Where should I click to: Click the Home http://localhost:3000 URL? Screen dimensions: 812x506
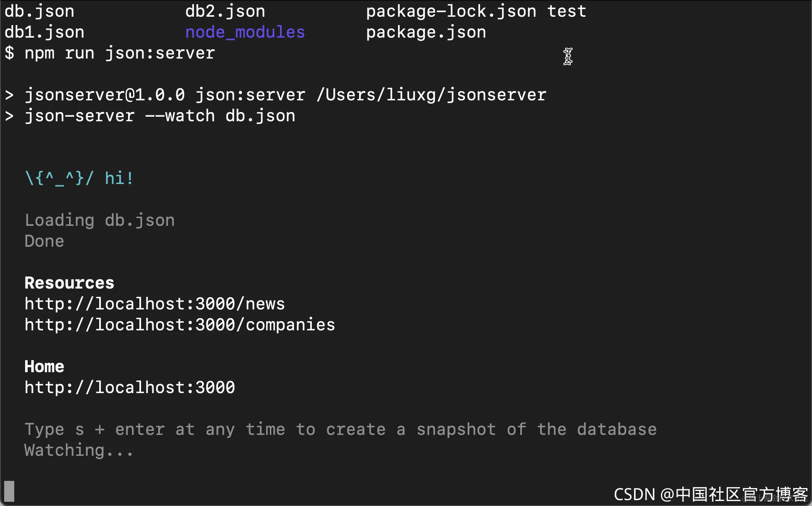(129, 388)
